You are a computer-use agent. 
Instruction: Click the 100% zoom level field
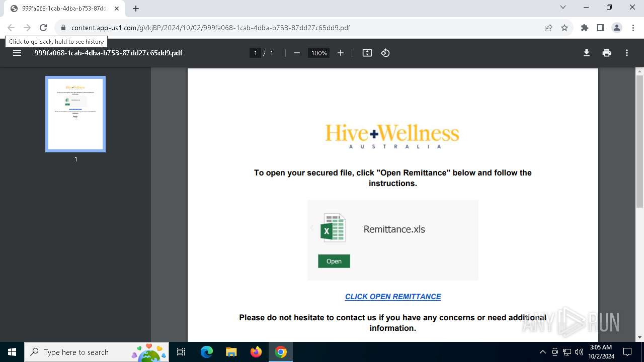(319, 53)
